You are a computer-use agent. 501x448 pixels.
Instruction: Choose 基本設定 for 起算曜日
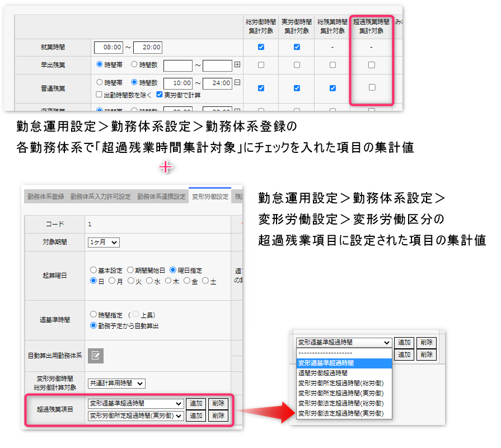[x=93, y=270]
